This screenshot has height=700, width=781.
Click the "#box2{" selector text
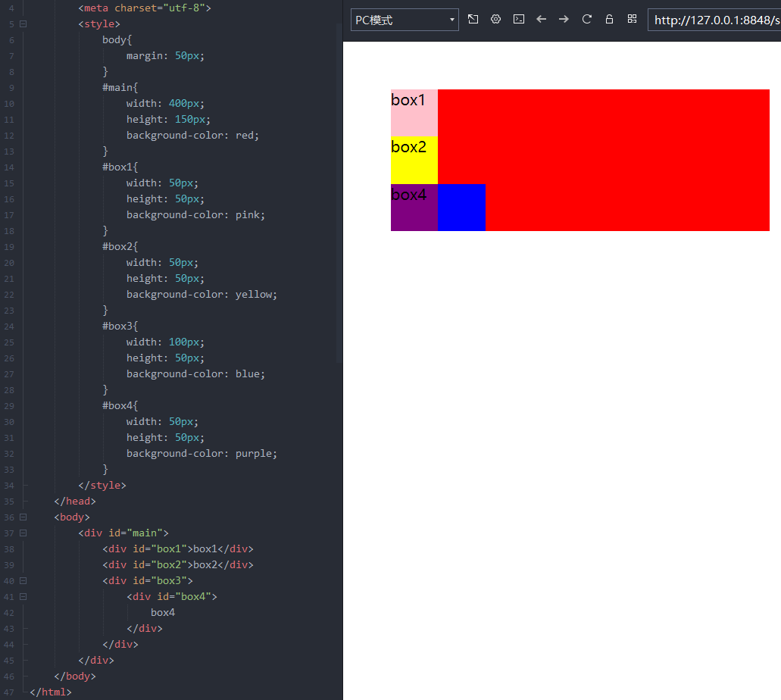pyautogui.click(x=120, y=247)
